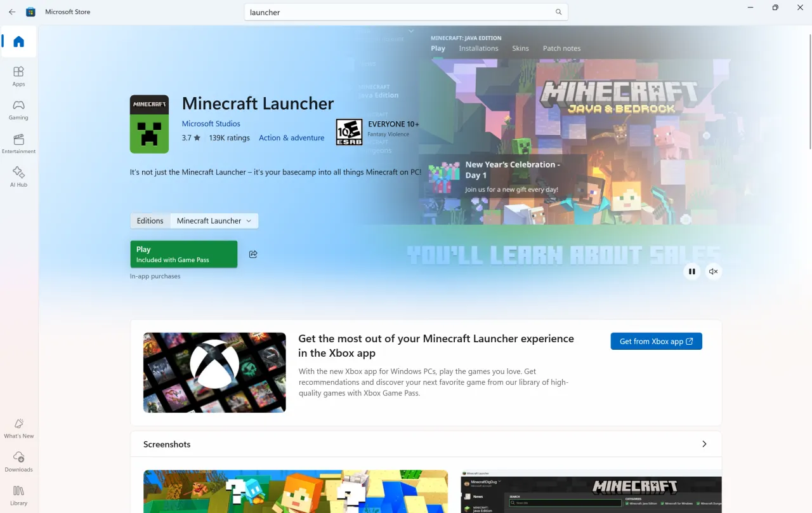Switch to the Installations tab in the trailer
Viewport: 812px width, 513px height.
(x=478, y=48)
